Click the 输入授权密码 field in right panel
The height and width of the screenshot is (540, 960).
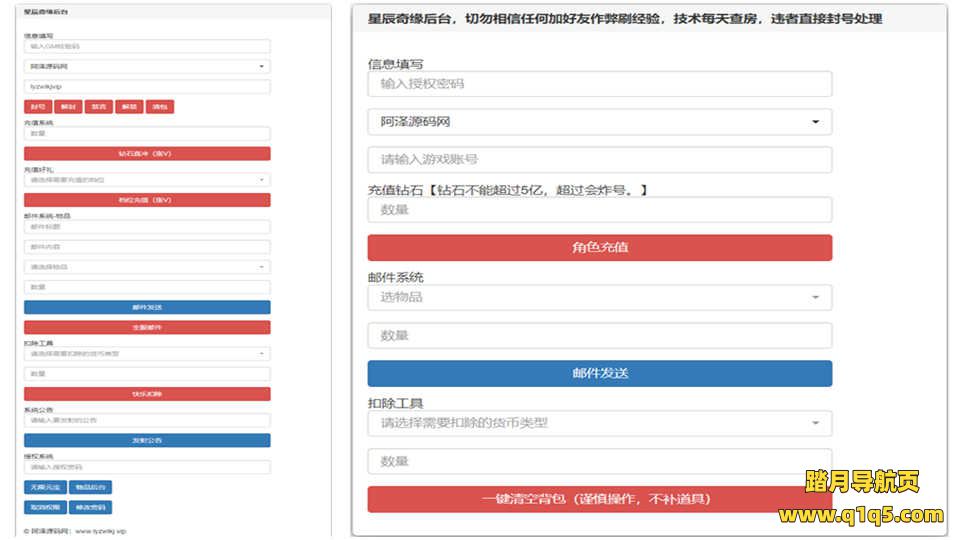[x=599, y=84]
